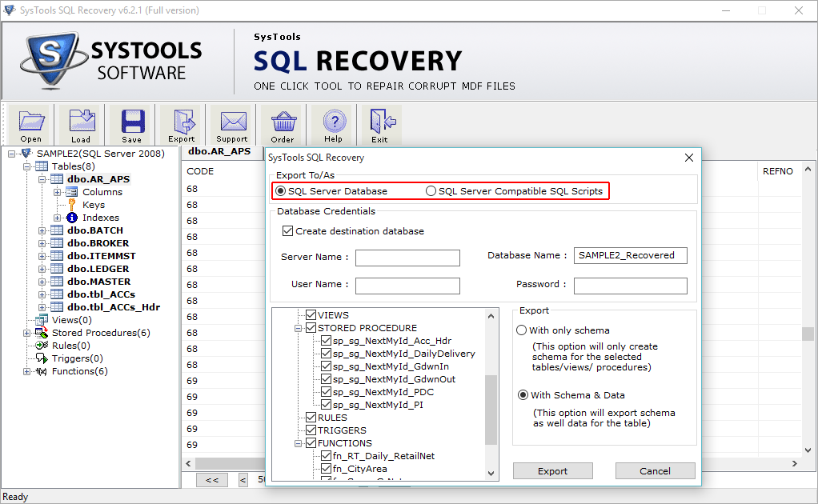
Task: Click the export list vertical scrollbar thumb
Action: click(x=491, y=410)
